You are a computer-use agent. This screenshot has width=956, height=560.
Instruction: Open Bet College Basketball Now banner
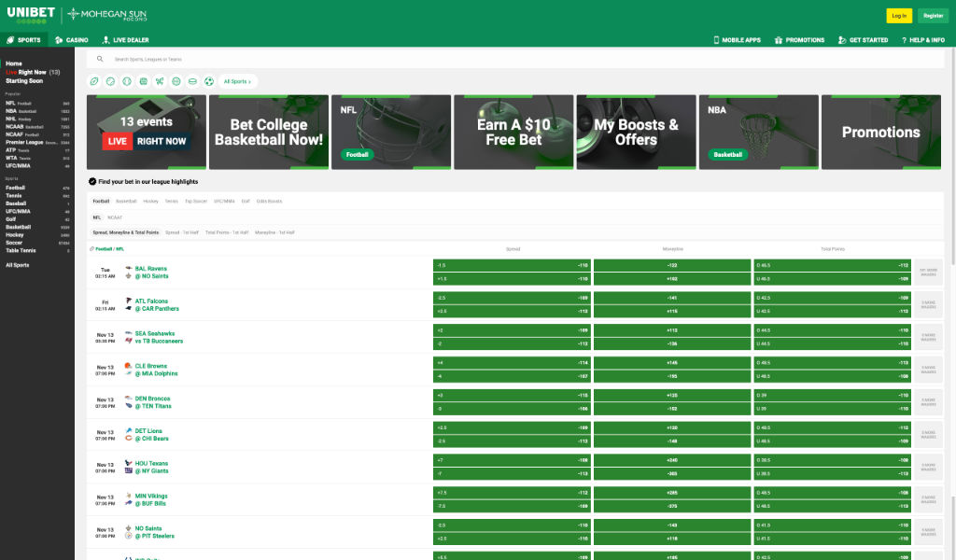pyautogui.click(x=269, y=132)
